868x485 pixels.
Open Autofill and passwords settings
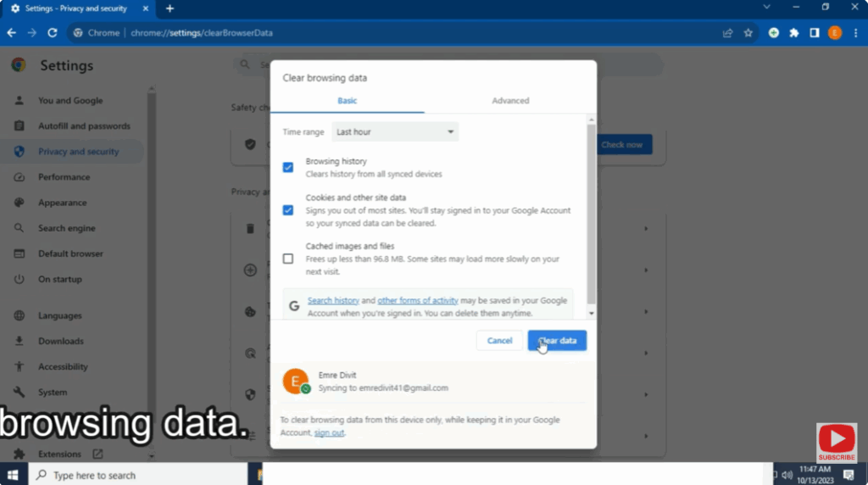pos(84,125)
